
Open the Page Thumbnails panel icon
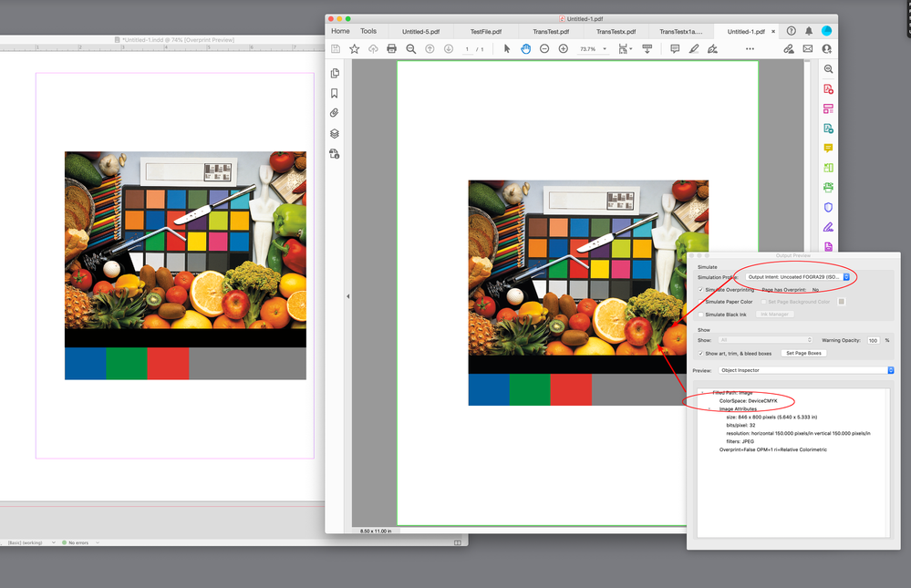pos(335,73)
